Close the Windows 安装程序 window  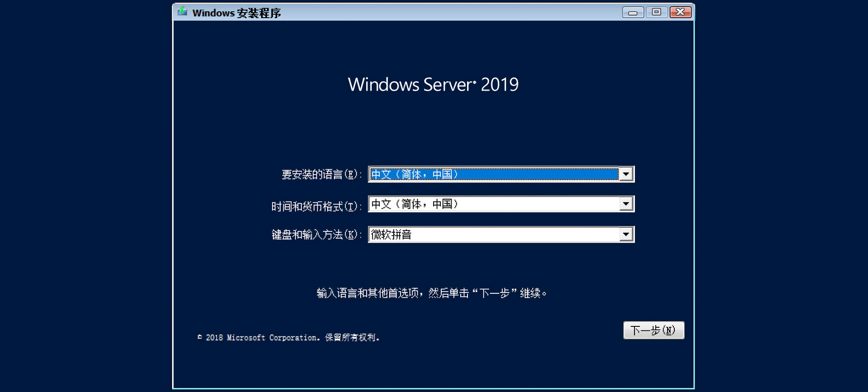point(680,12)
